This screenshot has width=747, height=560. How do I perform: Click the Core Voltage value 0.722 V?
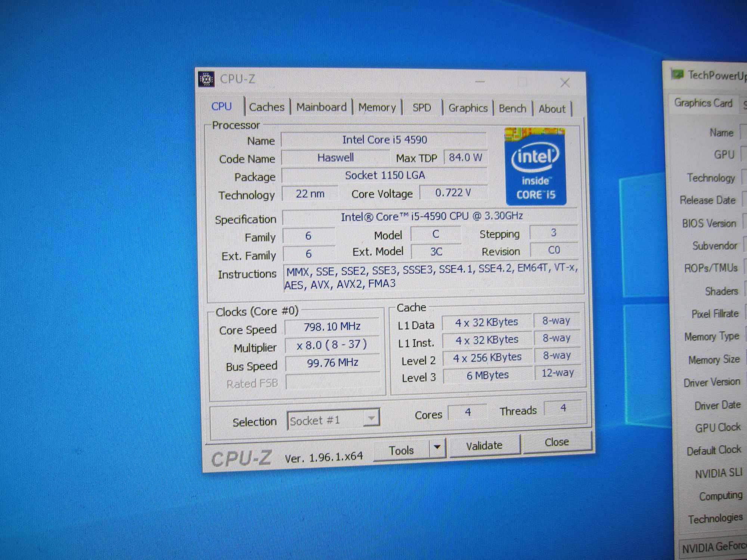coord(453,193)
